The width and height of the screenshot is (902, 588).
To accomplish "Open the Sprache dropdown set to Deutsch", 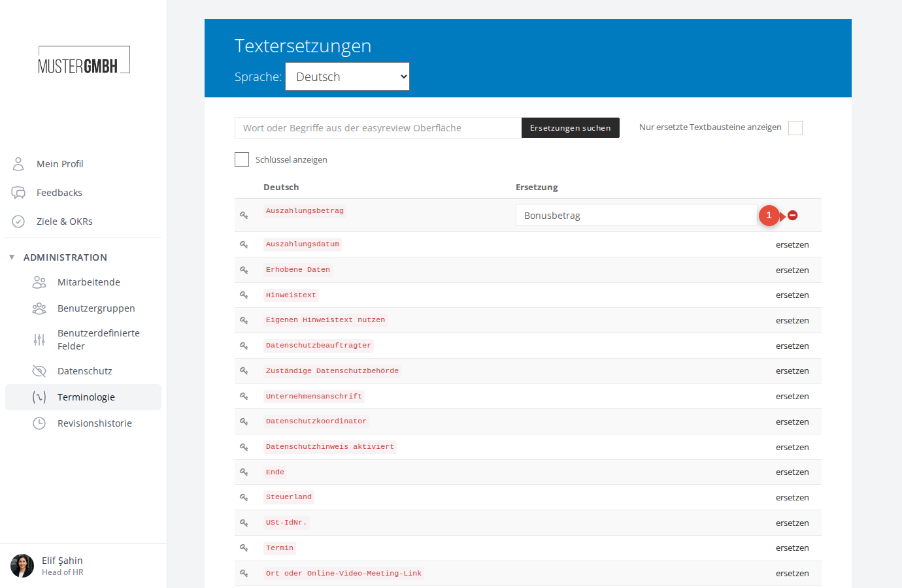I will tap(348, 76).
